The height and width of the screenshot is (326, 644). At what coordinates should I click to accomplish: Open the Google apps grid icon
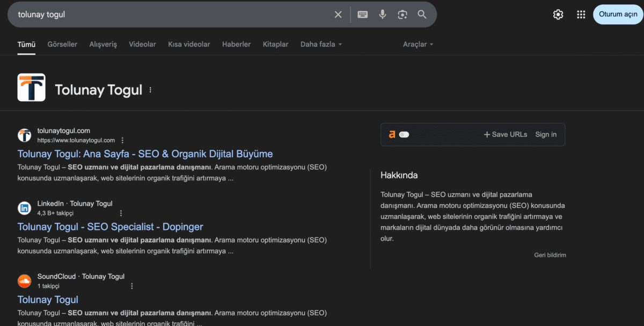(581, 15)
